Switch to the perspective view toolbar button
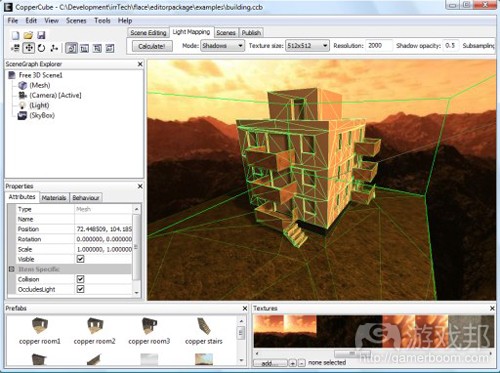500x373 pixels. (x=71, y=48)
